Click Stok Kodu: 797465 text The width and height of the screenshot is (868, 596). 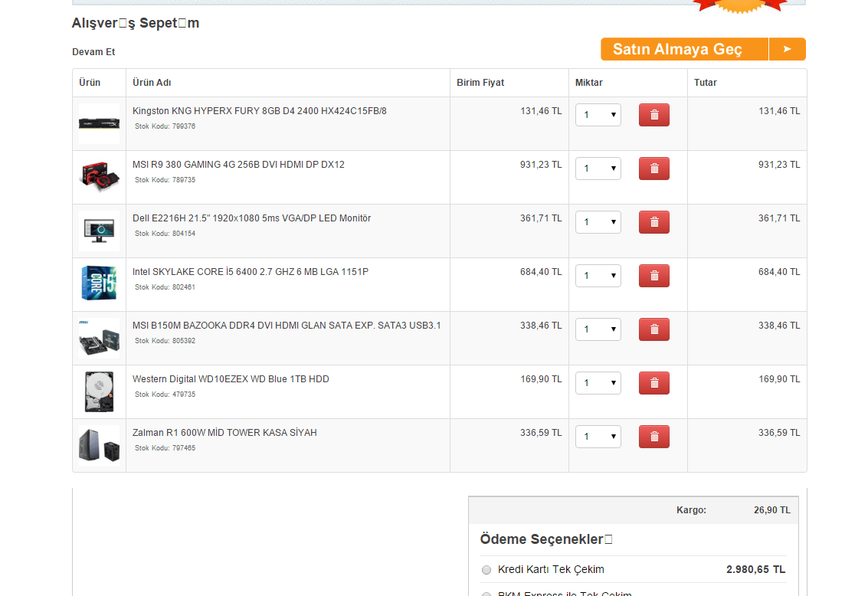coord(165,449)
